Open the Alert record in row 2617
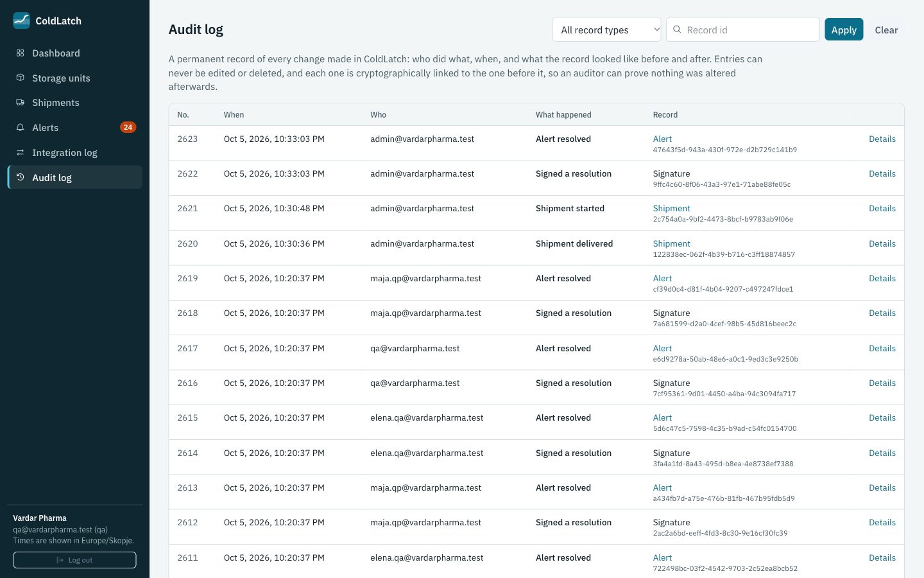 662,348
